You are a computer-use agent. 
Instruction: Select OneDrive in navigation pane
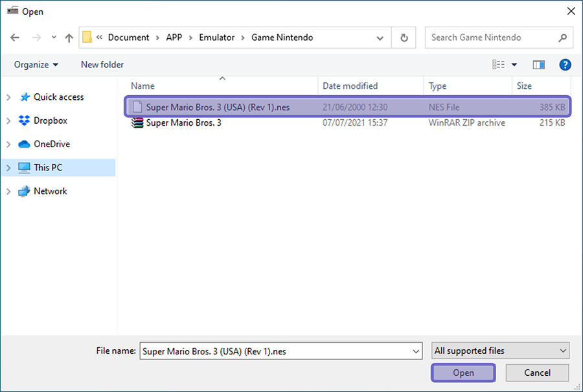[52, 144]
